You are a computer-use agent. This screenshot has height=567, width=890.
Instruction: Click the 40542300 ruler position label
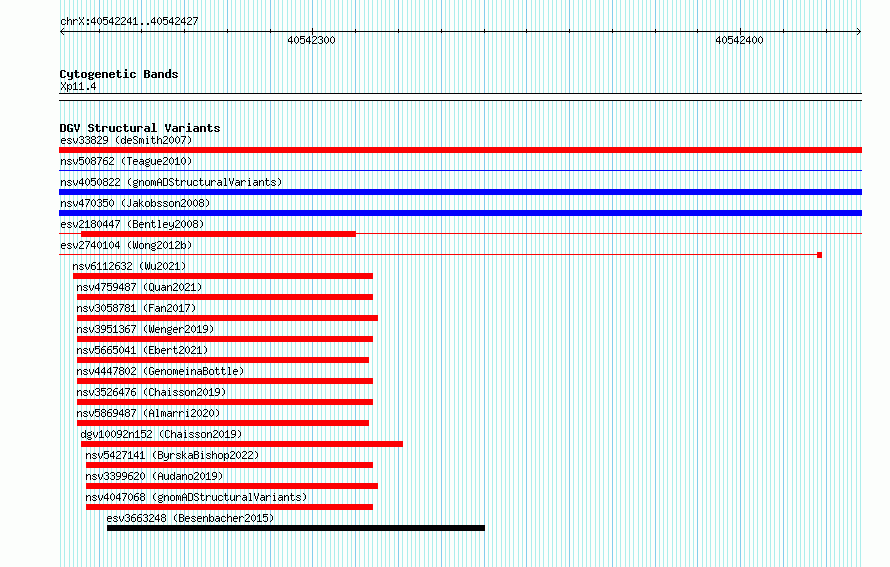[x=311, y=40]
